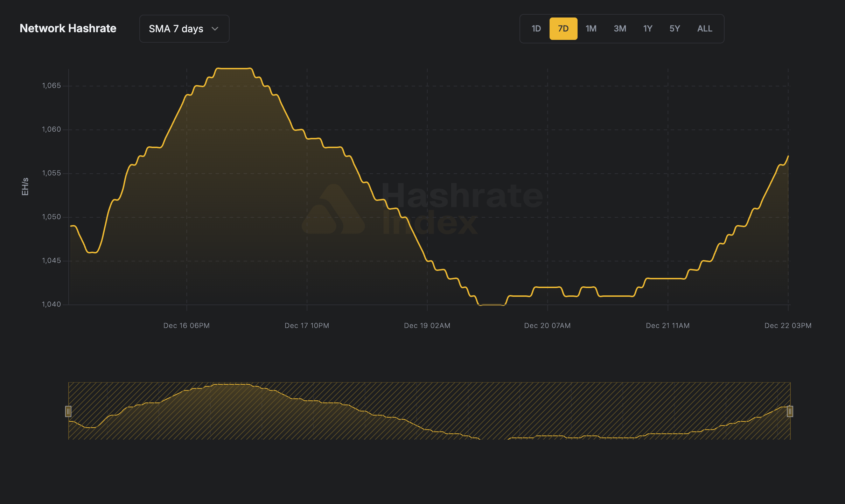
Task: Click the Dec 22 03PM axis label
Action: click(789, 325)
